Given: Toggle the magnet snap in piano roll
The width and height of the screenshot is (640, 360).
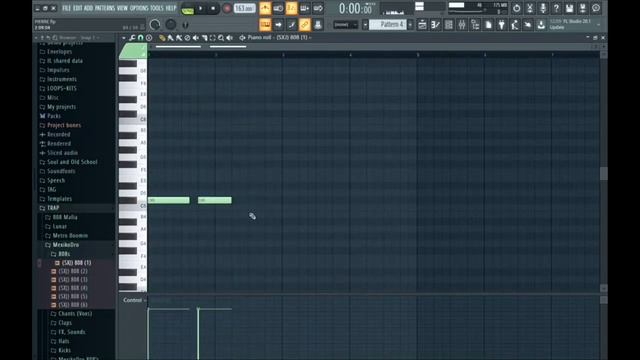Looking at the screenshot, I should [x=140, y=38].
